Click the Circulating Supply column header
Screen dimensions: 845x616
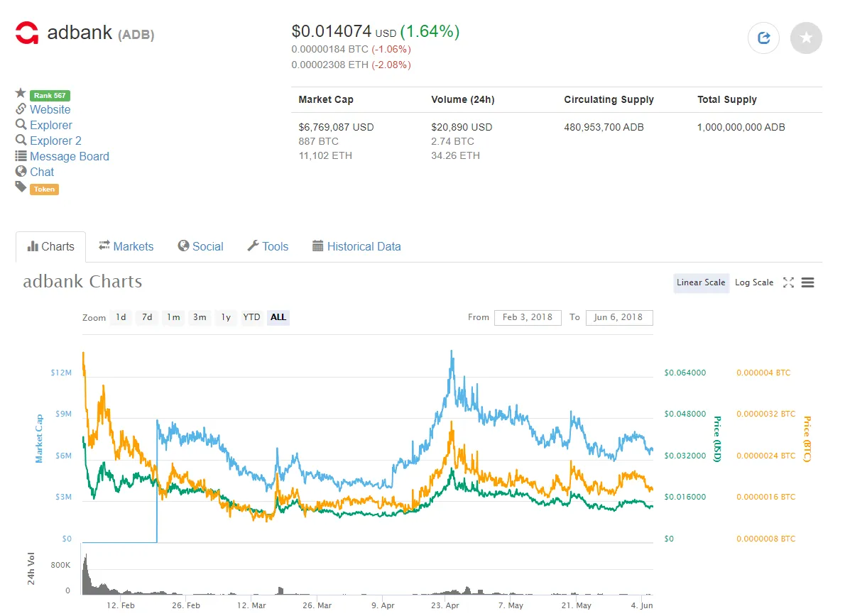(x=609, y=99)
